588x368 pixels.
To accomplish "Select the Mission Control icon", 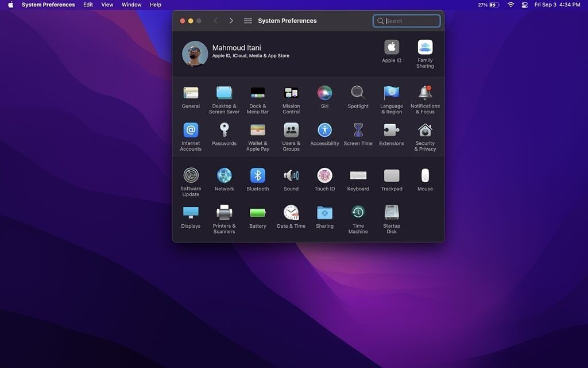I will (x=291, y=93).
